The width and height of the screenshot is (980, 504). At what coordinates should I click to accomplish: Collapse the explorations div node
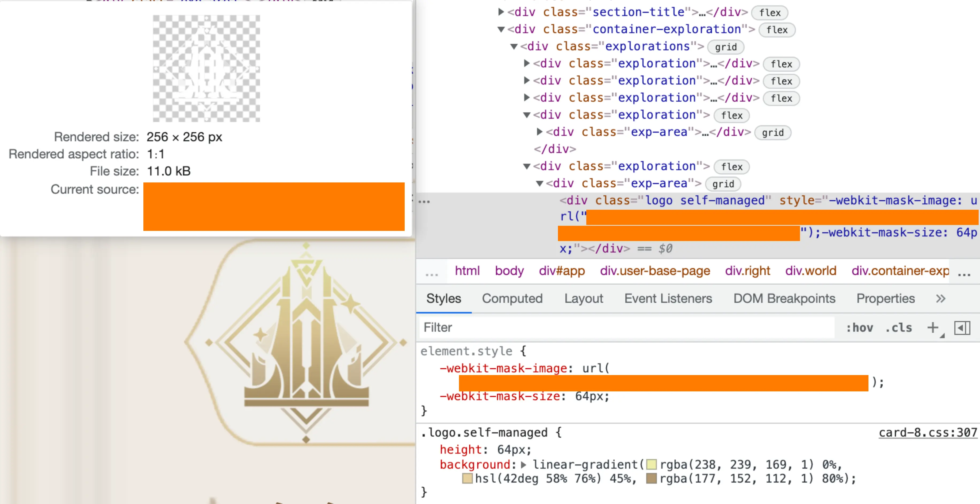pyautogui.click(x=514, y=46)
